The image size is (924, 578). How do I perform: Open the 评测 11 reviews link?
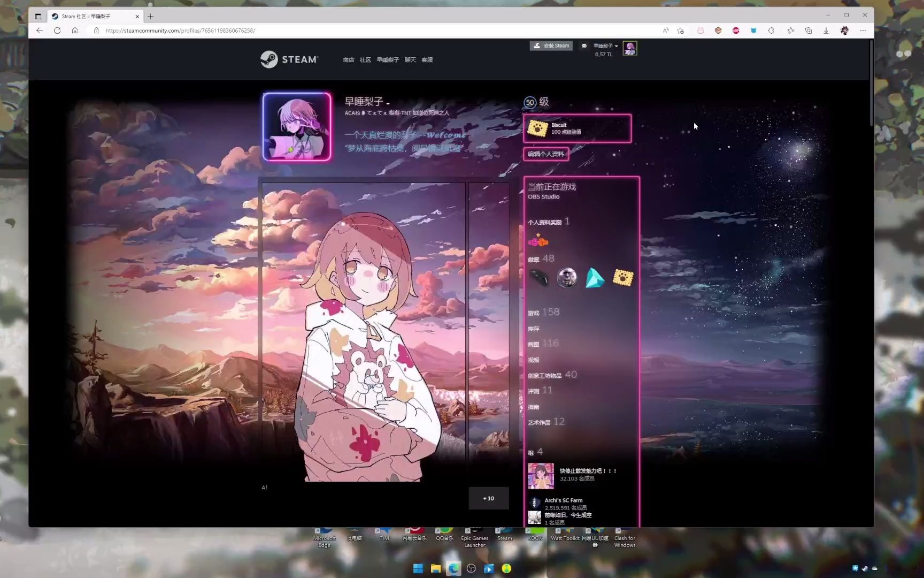(x=540, y=390)
